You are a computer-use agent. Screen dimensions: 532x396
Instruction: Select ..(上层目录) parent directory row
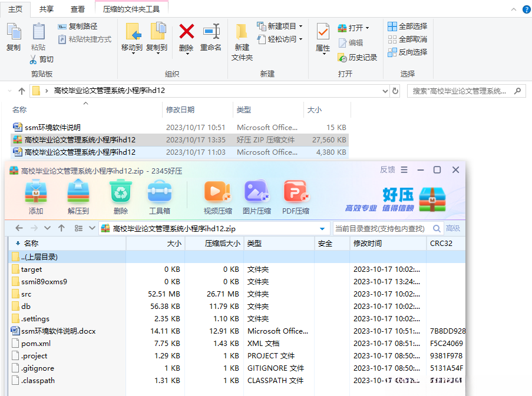click(236, 257)
